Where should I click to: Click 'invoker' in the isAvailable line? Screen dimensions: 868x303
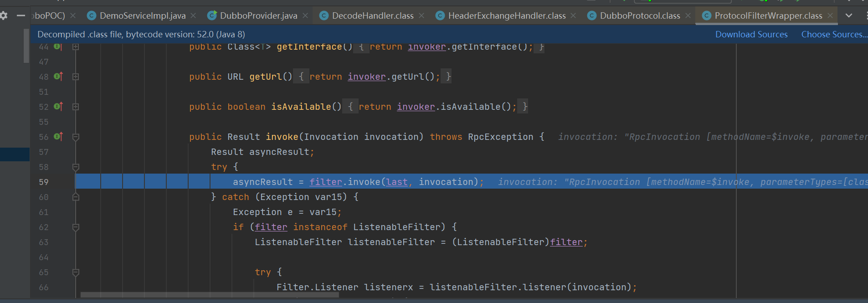pos(416,107)
